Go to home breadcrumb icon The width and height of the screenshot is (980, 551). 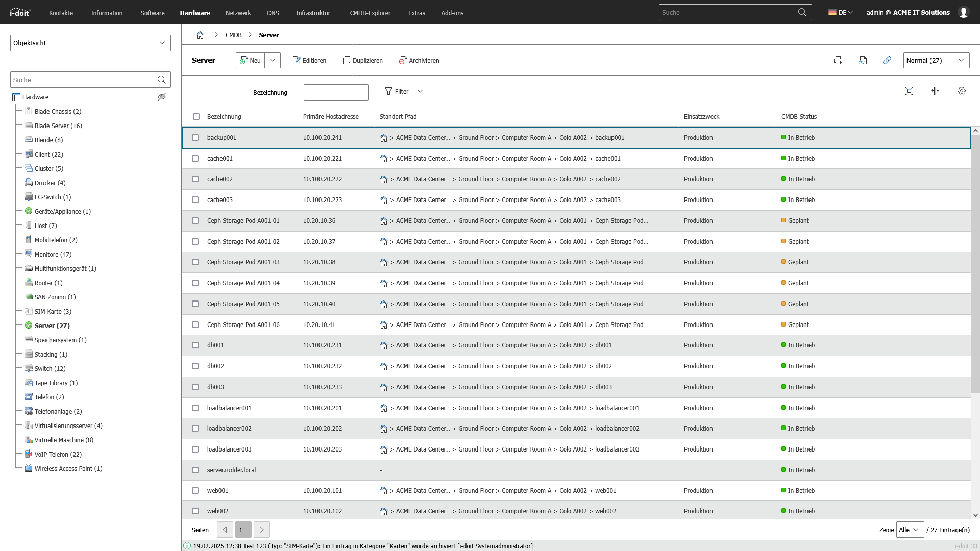point(200,35)
